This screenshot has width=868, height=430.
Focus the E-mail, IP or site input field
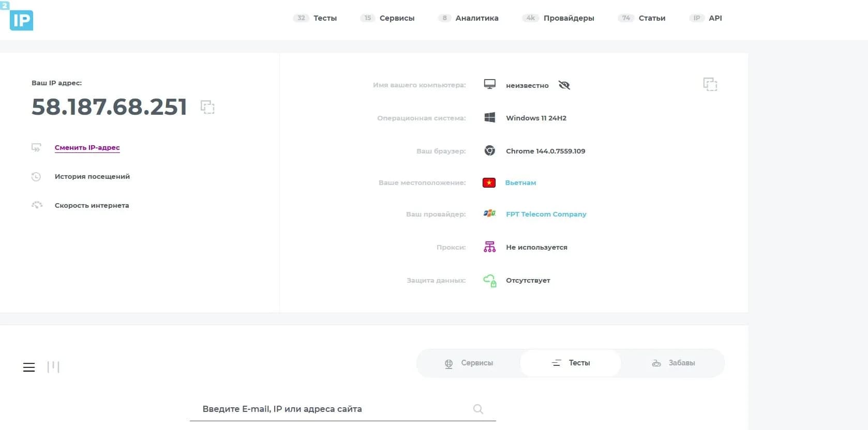pos(331,409)
